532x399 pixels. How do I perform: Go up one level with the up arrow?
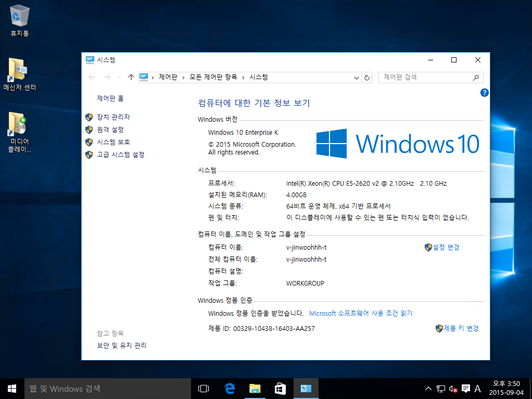pyautogui.click(x=131, y=78)
